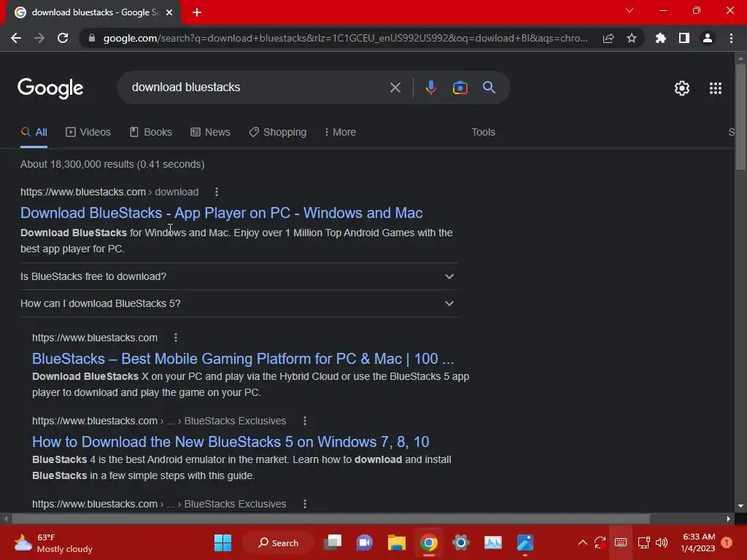Switch to the Shopping tab
Viewport: 747px width, 560px height.
pos(278,133)
